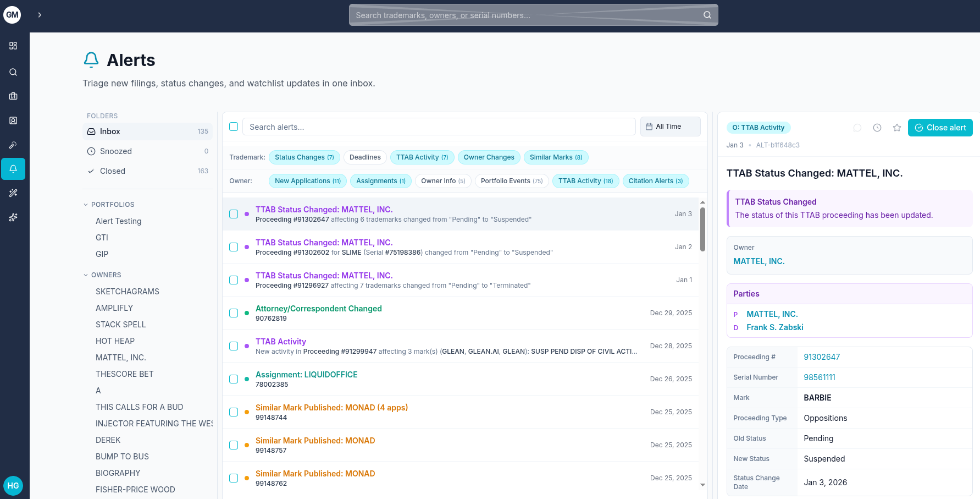
Task: Select the Alert Testing portfolio
Action: point(118,221)
